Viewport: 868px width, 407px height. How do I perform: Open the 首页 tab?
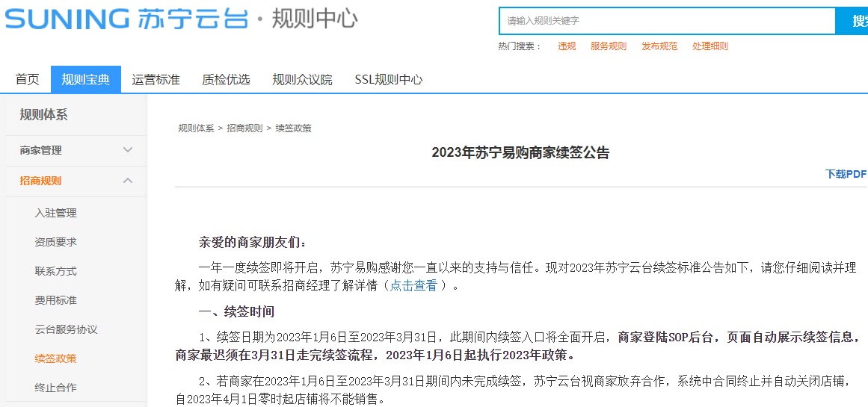coord(27,80)
